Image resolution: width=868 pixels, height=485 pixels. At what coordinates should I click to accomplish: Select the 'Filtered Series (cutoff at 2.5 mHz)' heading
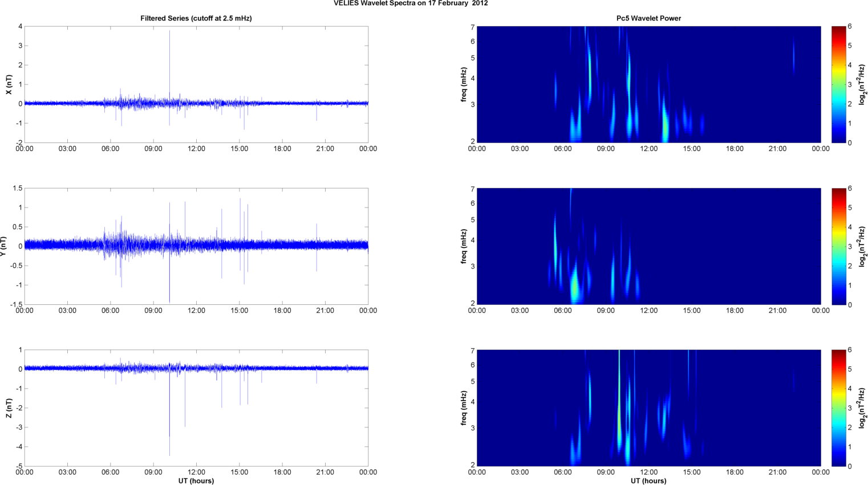coord(196,18)
